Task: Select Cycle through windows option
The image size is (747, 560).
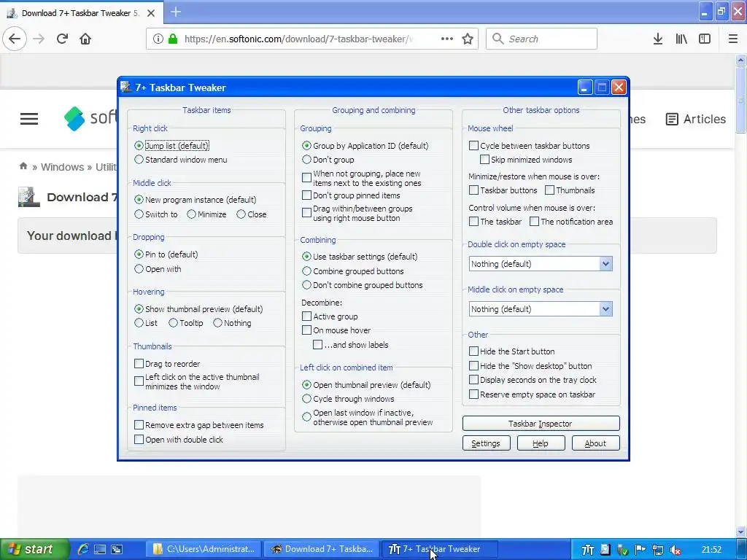Action: coord(306,399)
